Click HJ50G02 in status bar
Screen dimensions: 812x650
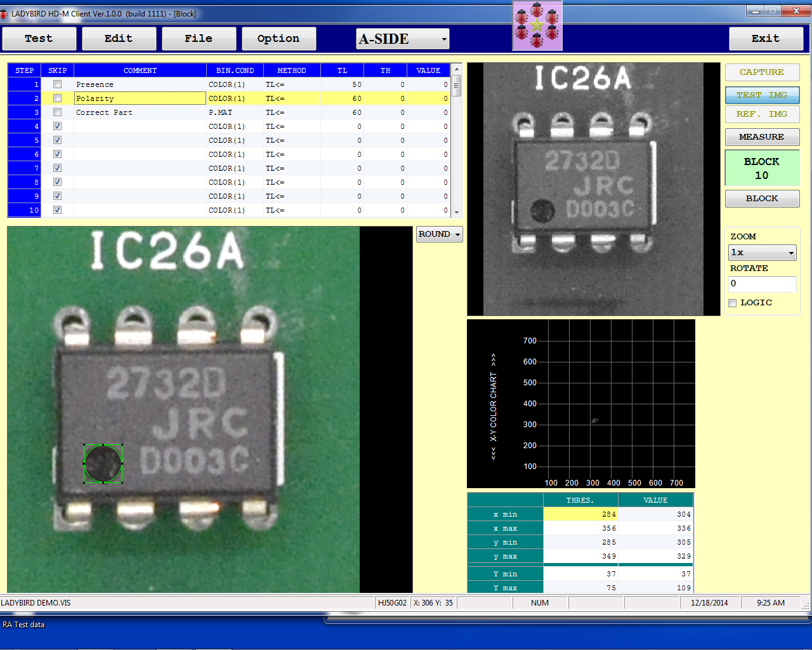pyautogui.click(x=392, y=603)
